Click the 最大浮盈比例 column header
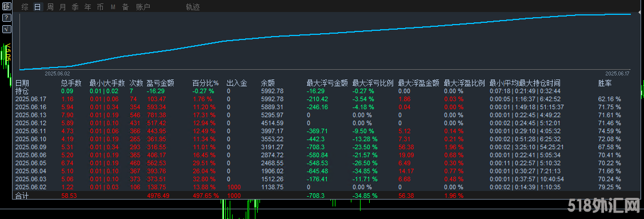644x219 pixels. [465, 83]
